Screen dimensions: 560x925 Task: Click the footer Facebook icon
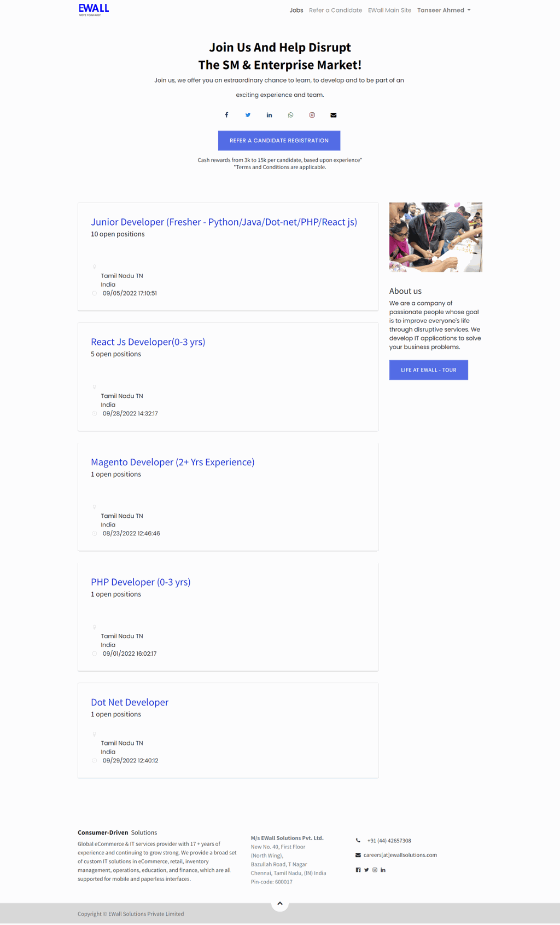(x=358, y=870)
